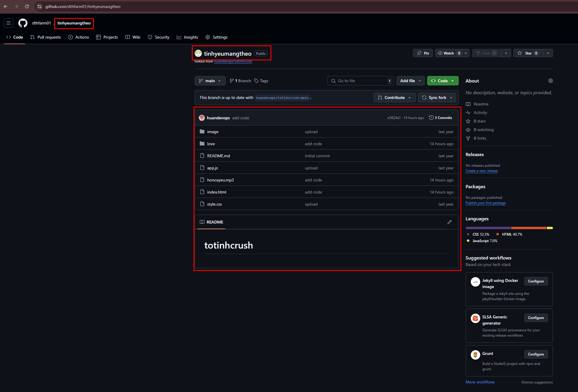
Task: Open commit hash e5824a1
Action: tap(394, 118)
